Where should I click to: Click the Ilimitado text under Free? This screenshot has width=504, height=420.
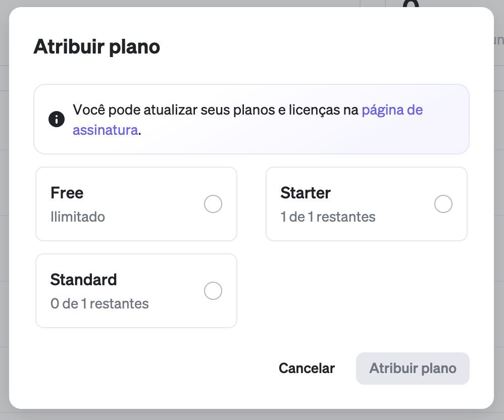(x=78, y=217)
